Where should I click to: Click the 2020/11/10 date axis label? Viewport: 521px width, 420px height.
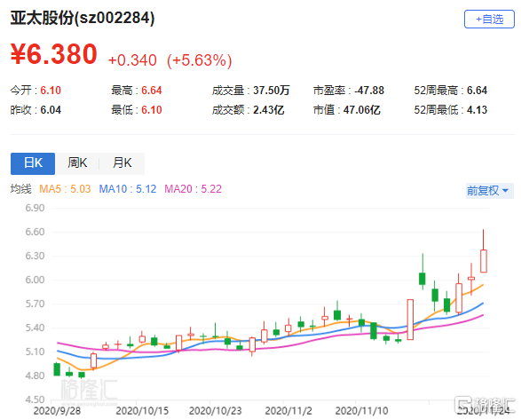coord(361,411)
